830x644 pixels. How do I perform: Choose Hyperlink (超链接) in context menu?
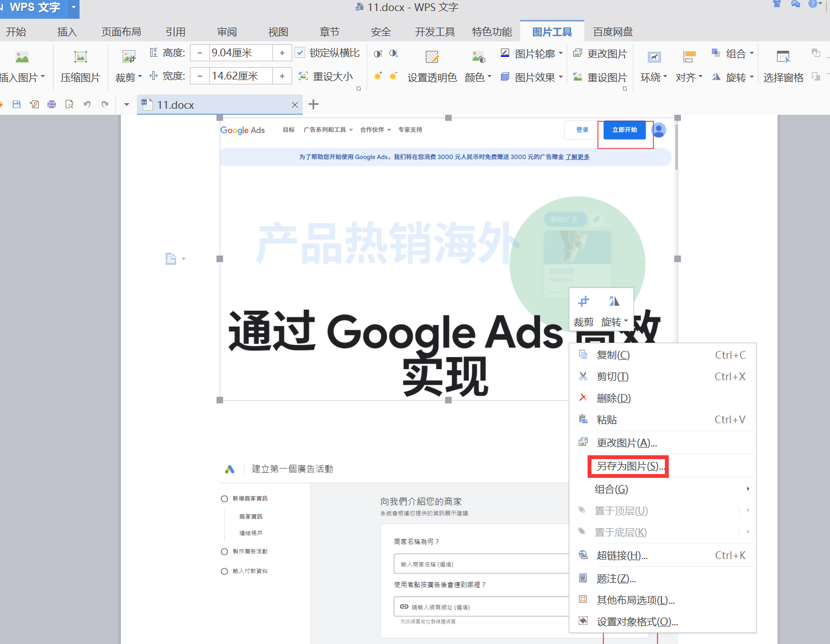[x=663, y=555]
